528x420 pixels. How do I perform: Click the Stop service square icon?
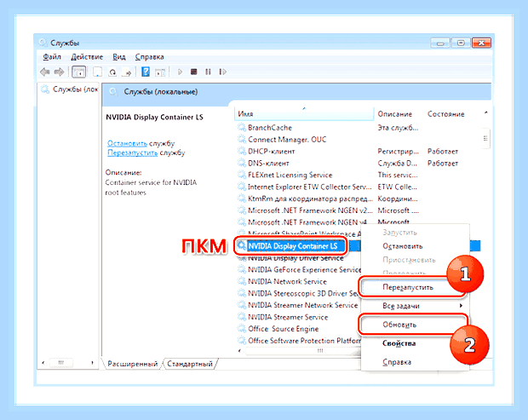(x=193, y=72)
